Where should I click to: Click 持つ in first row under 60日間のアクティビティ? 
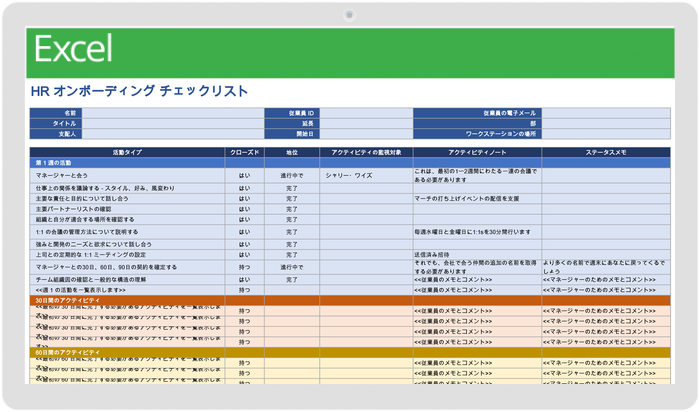click(245, 363)
